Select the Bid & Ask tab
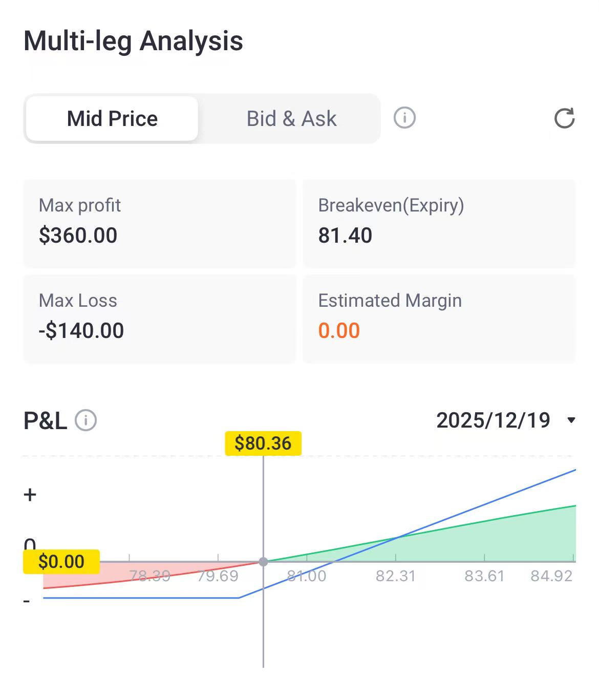This screenshot has height=700, width=599. 291,119
